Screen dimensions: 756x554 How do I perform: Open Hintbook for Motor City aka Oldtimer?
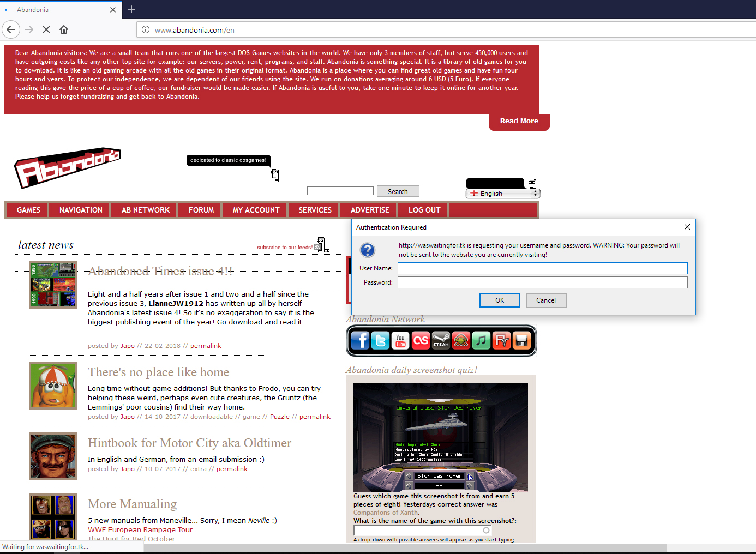190,443
